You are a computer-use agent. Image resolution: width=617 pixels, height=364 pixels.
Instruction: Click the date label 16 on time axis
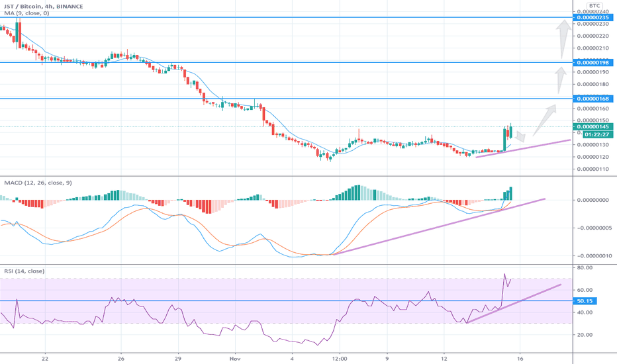pyautogui.click(x=520, y=359)
